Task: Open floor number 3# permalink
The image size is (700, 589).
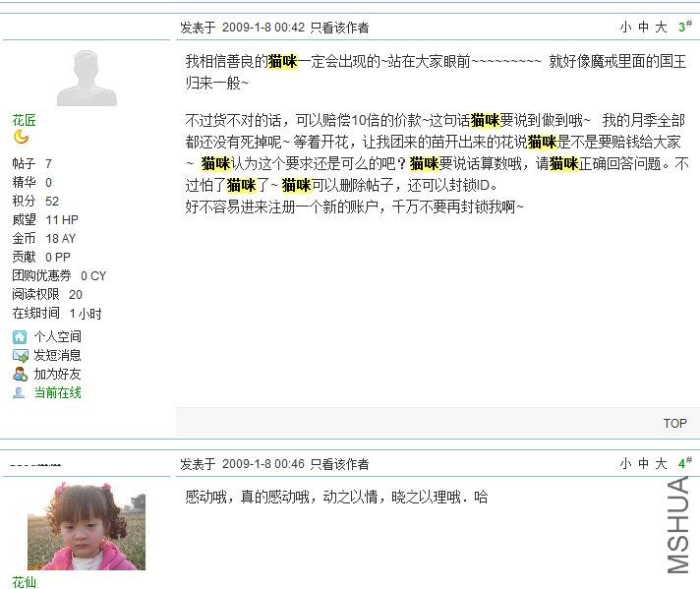Action: click(x=685, y=27)
